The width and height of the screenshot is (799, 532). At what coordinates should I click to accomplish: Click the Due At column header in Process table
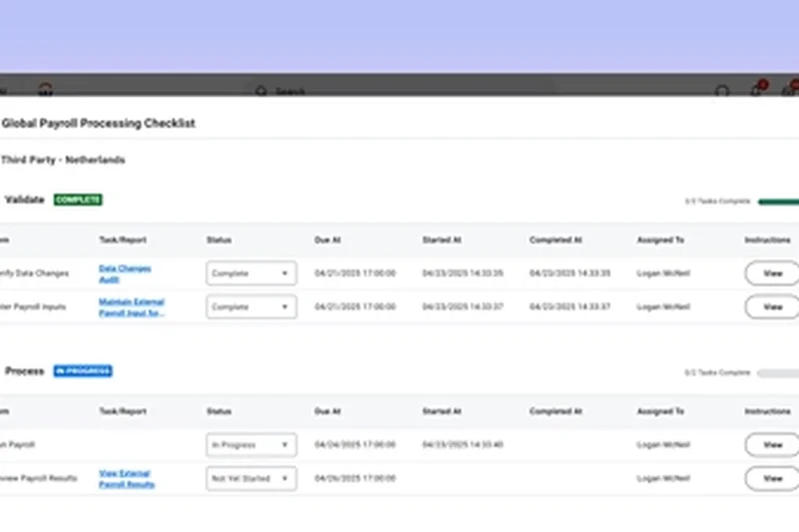pyautogui.click(x=328, y=411)
